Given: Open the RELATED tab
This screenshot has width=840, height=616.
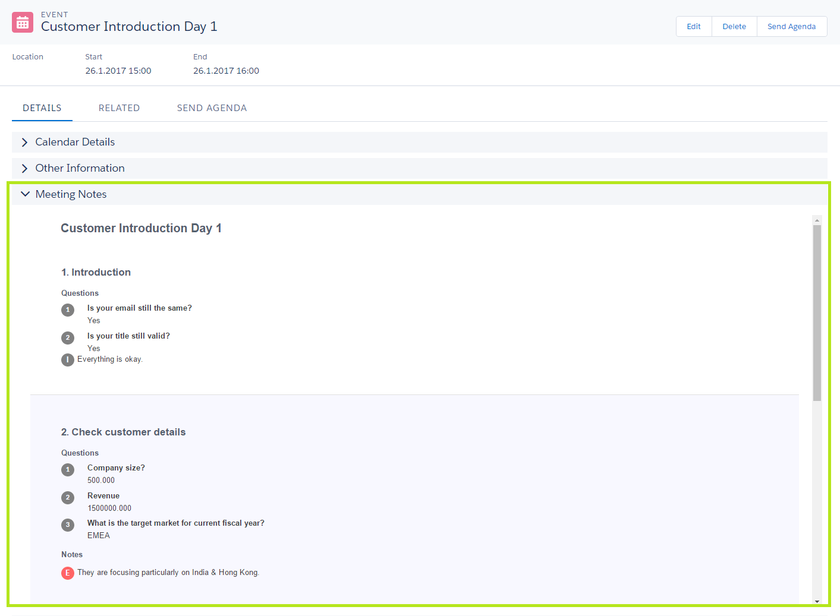Looking at the screenshot, I should point(119,108).
